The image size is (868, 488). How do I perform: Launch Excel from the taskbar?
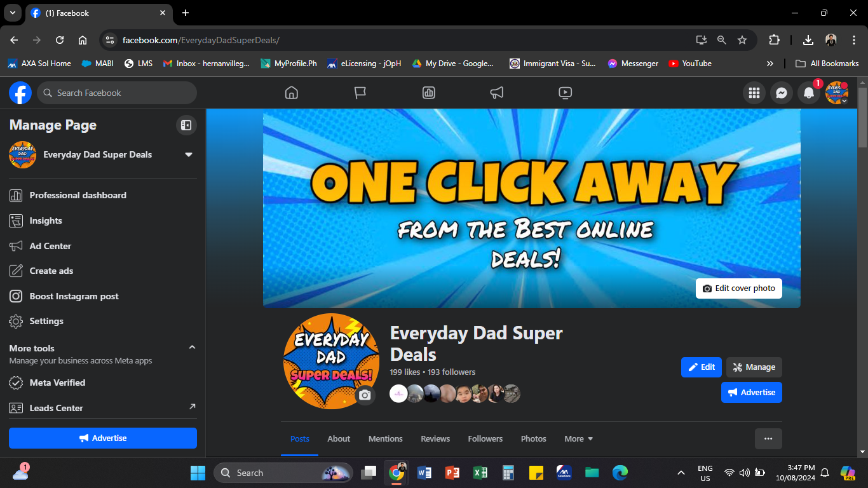click(x=480, y=473)
